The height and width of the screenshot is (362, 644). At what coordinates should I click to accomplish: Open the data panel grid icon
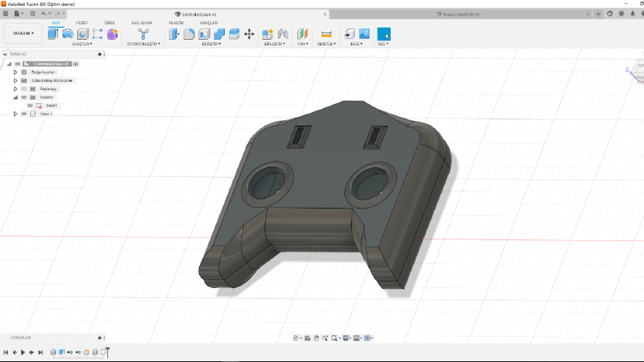point(6,14)
